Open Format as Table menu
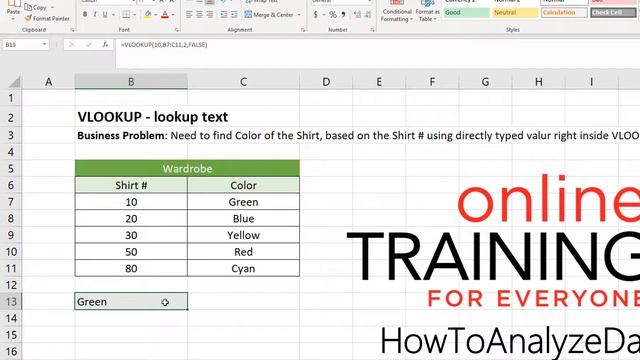This screenshot has height=360, width=640. point(427,11)
